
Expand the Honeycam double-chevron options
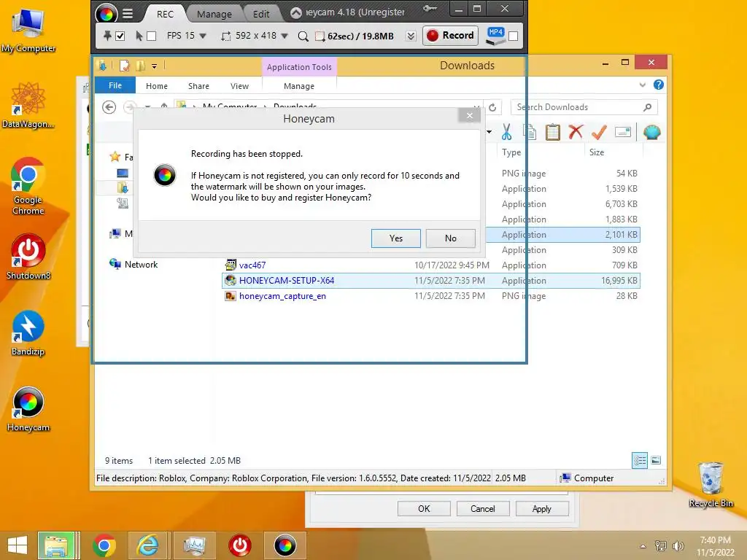point(411,36)
